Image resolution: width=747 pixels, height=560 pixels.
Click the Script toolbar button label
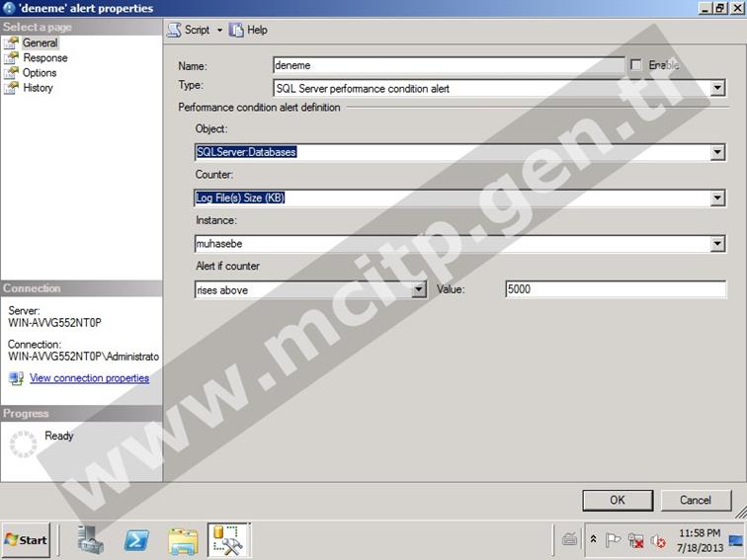[197, 30]
